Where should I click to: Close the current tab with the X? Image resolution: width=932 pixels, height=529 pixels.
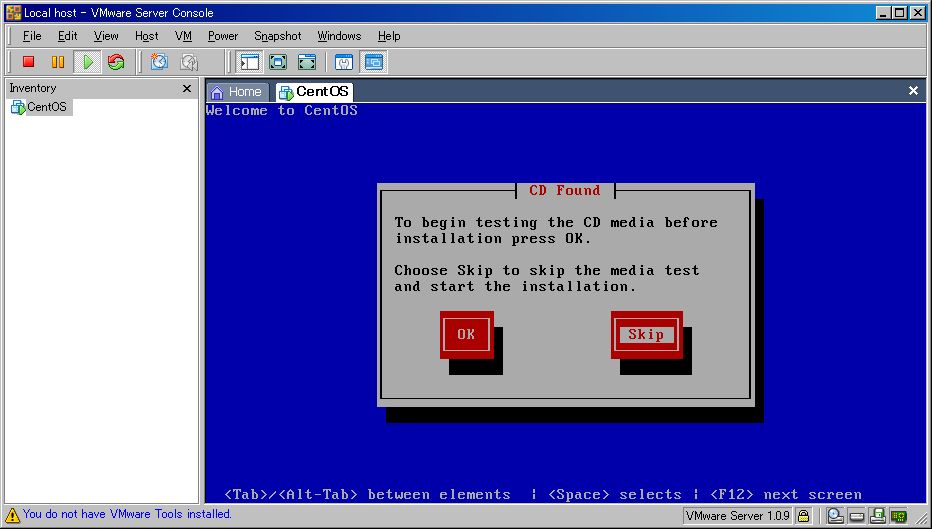tap(914, 90)
